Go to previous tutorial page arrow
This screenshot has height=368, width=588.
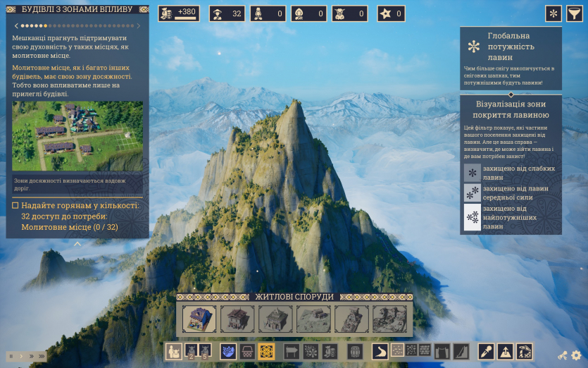pos(15,25)
